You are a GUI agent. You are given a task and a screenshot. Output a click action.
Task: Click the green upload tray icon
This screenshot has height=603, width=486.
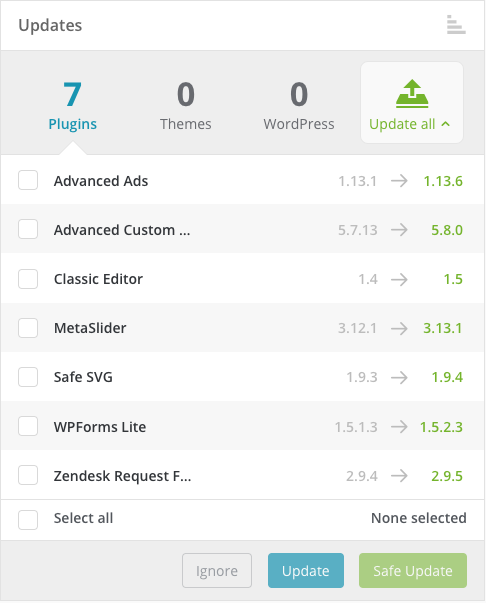tap(412, 93)
